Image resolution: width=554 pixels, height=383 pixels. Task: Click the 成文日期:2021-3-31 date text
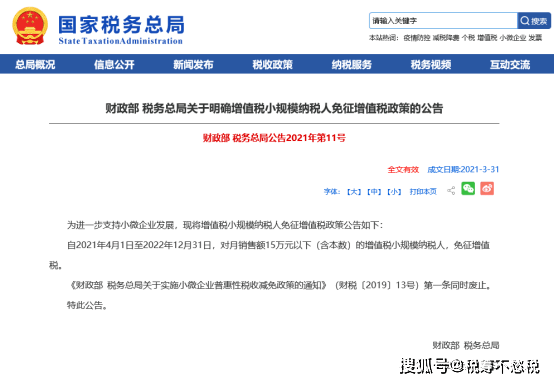click(x=463, y=170)
